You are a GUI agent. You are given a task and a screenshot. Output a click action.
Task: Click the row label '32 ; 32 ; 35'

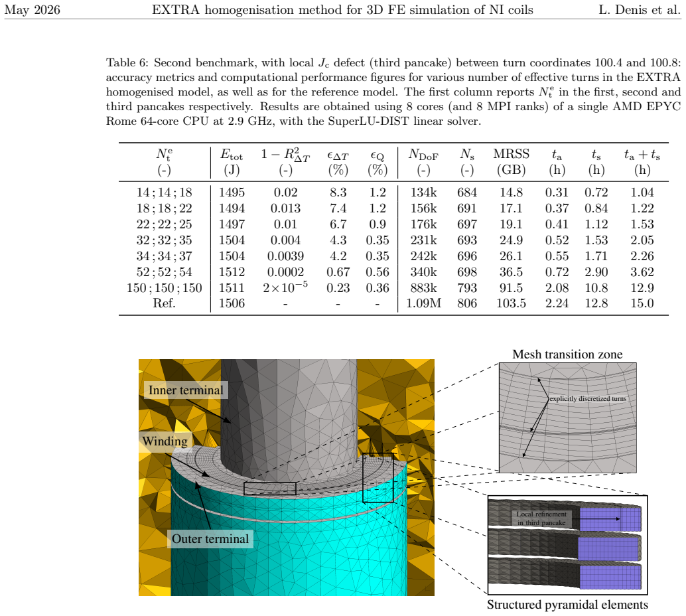pos(164,240)
